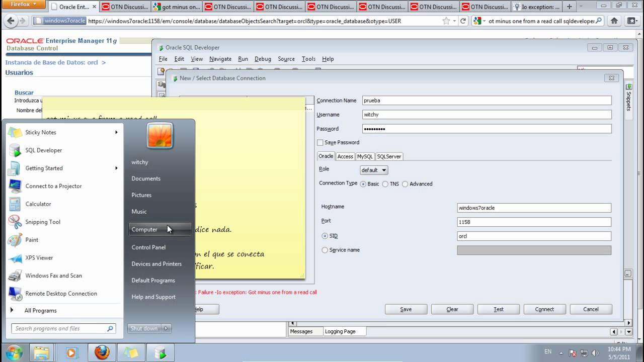Select Advanced connection type

coord(405,184)
